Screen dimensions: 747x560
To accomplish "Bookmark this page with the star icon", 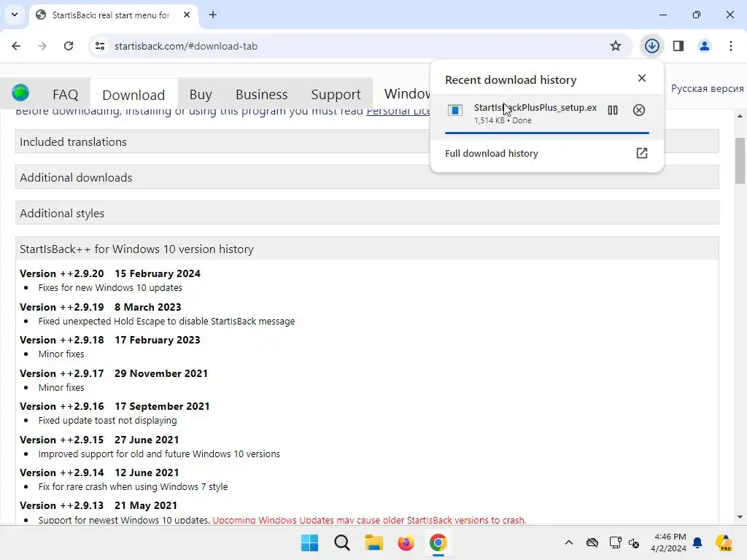I will click(x=616, y=46).
